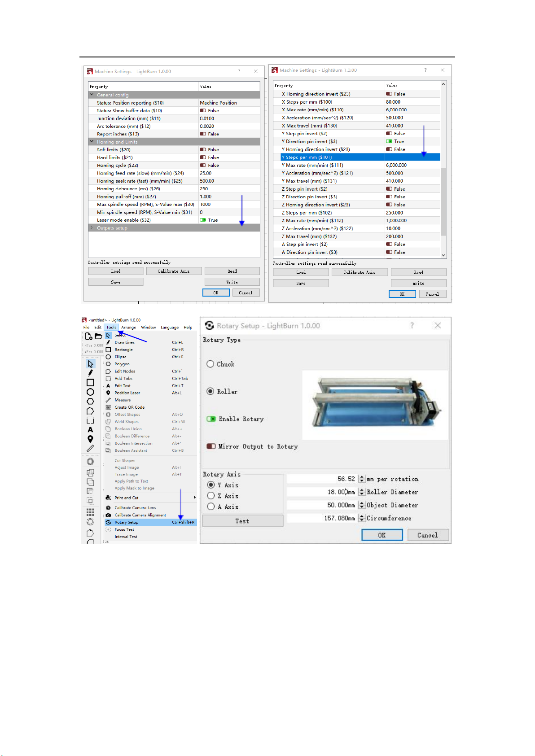
Task: Toggle Mirror Output to Rotary switch
Action: [x=211, y=446]
